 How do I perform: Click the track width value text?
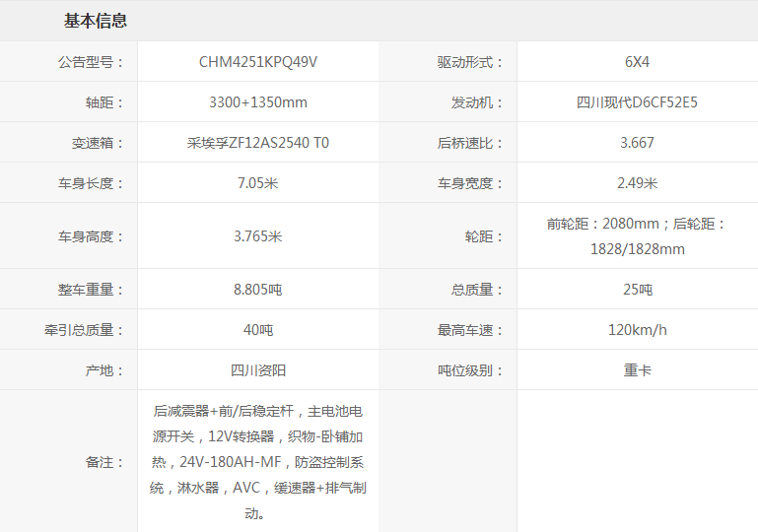637,236
